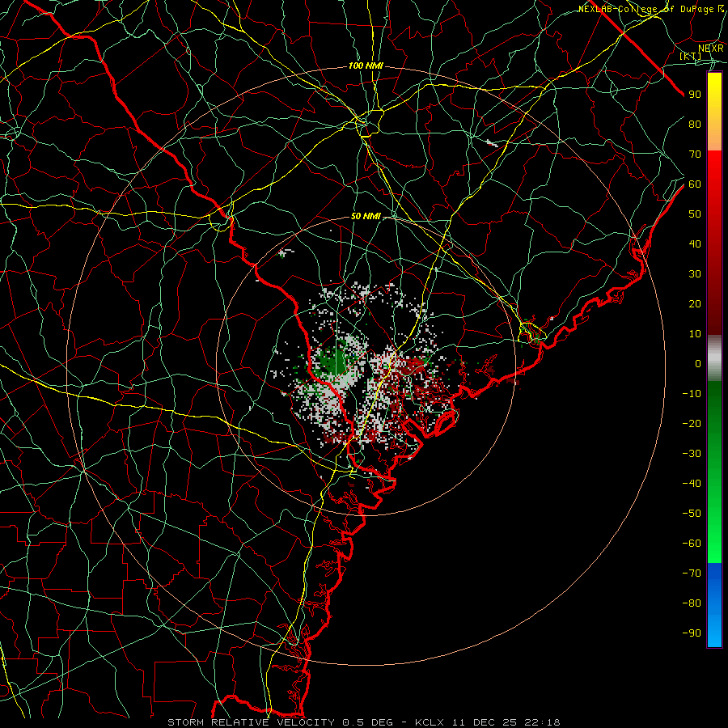Click the STORM RELATIVE VELOCITY product title
The height and width of the screenshot is (728, 728).
[251, 722]
